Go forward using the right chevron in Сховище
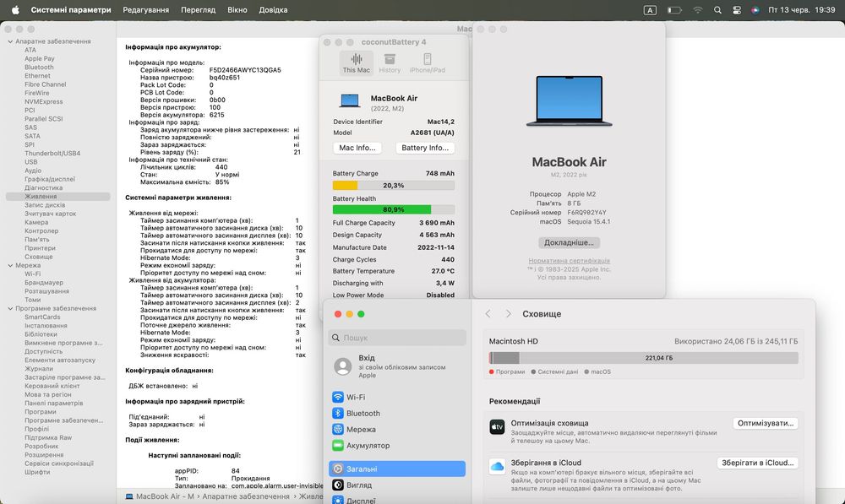This screenshot has width=845, height=504. pos(508,313)
